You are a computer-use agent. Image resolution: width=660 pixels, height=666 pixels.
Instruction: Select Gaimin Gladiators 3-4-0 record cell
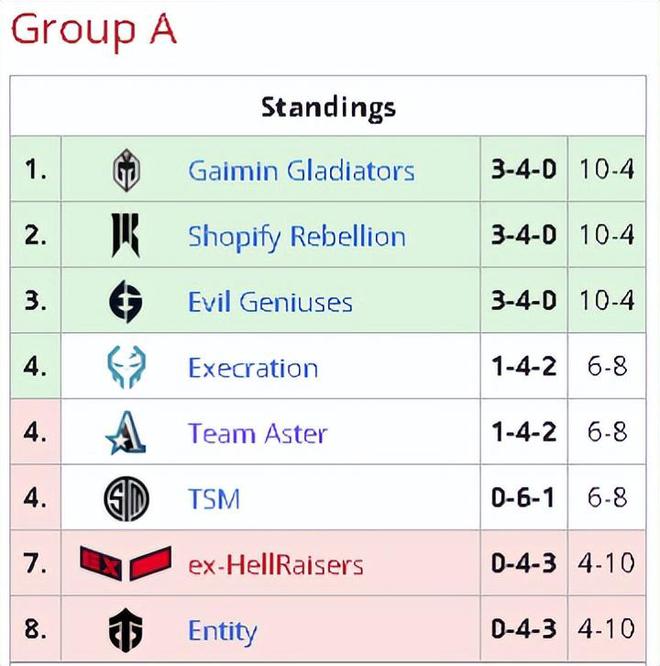pos(524,169)
